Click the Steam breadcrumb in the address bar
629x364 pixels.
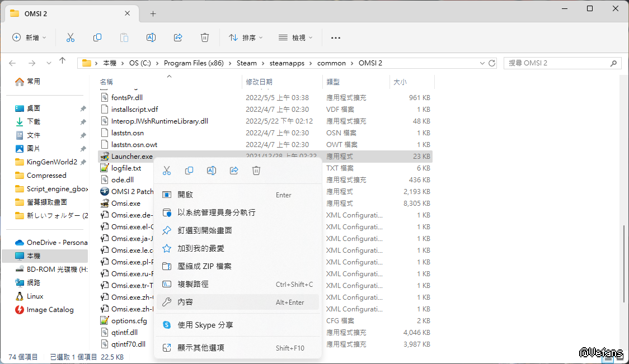click(x=246, y=63)
